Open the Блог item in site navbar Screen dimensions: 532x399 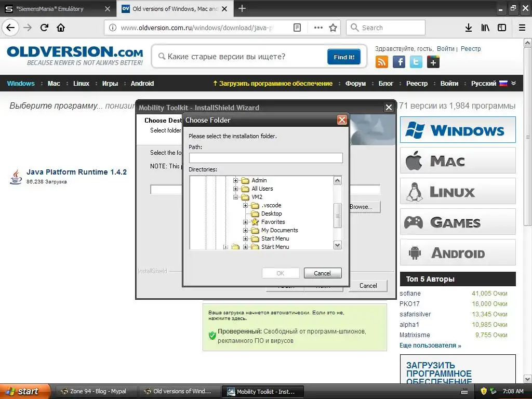[386, 84]
